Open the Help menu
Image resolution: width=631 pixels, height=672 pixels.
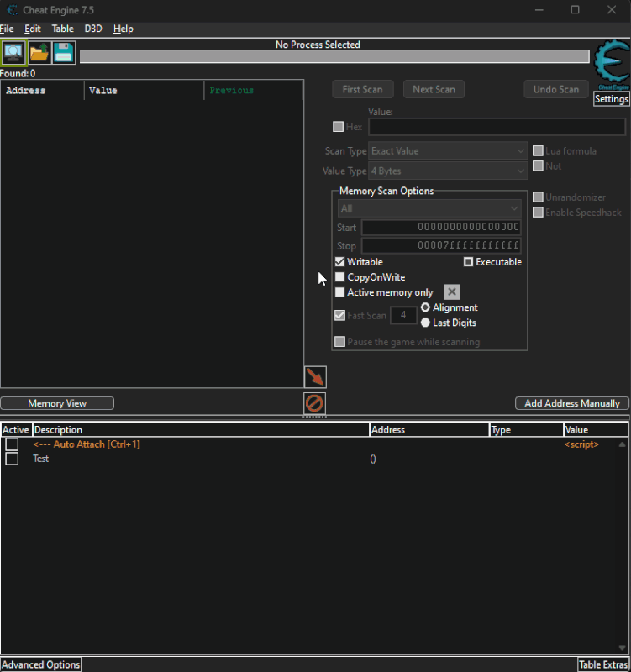[x=123, y=29]
